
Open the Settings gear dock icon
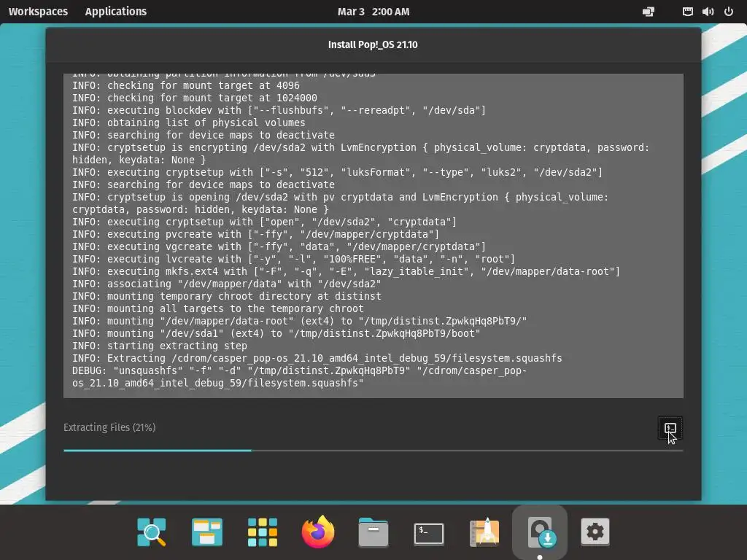595,532
